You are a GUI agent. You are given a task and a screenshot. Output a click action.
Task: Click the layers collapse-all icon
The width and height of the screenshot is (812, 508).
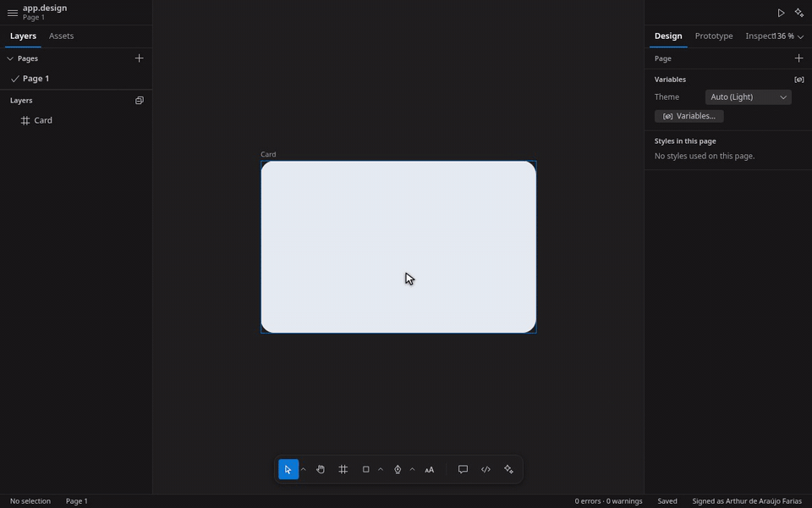(x=140, y=101)
